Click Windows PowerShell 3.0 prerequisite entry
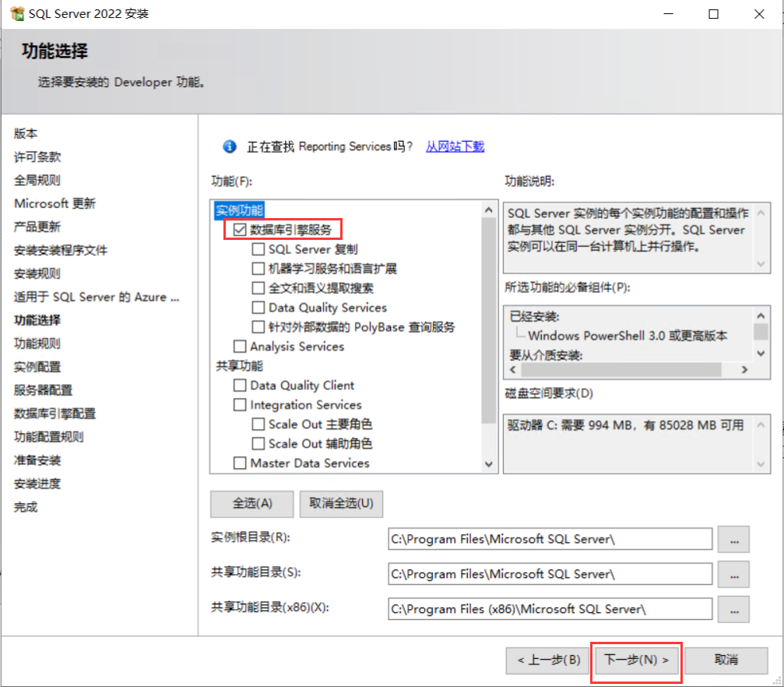The height and width of the screenshot is (687, 784). (628, 335)
